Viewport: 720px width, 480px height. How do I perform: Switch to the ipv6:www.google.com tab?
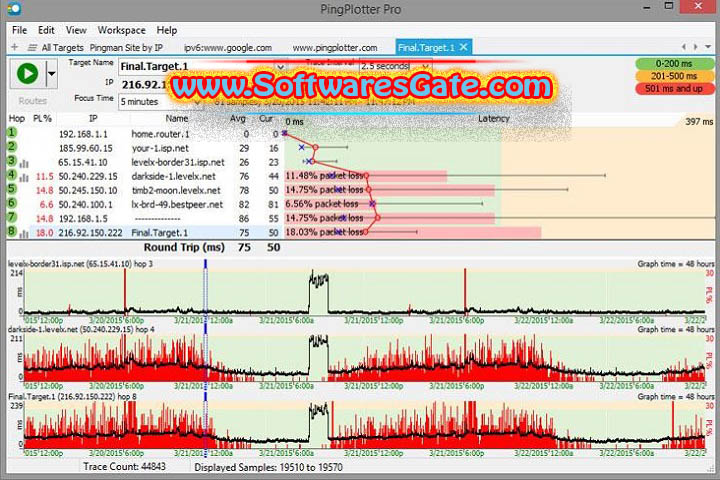[x=228, y=48]
